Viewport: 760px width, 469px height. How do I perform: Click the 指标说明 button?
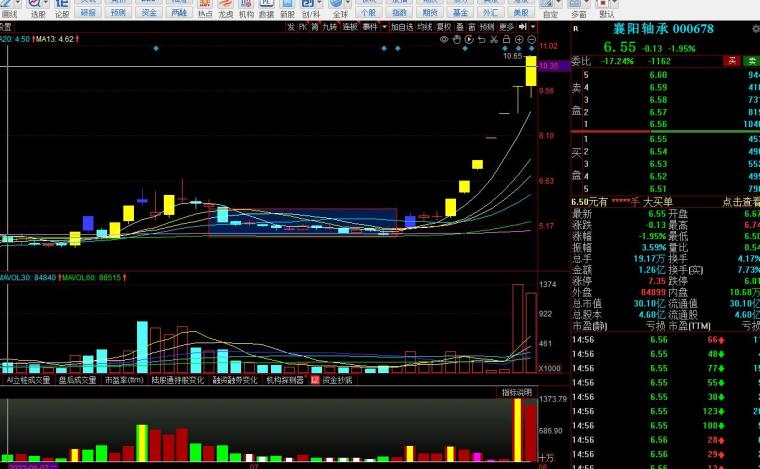click(517, 392)
